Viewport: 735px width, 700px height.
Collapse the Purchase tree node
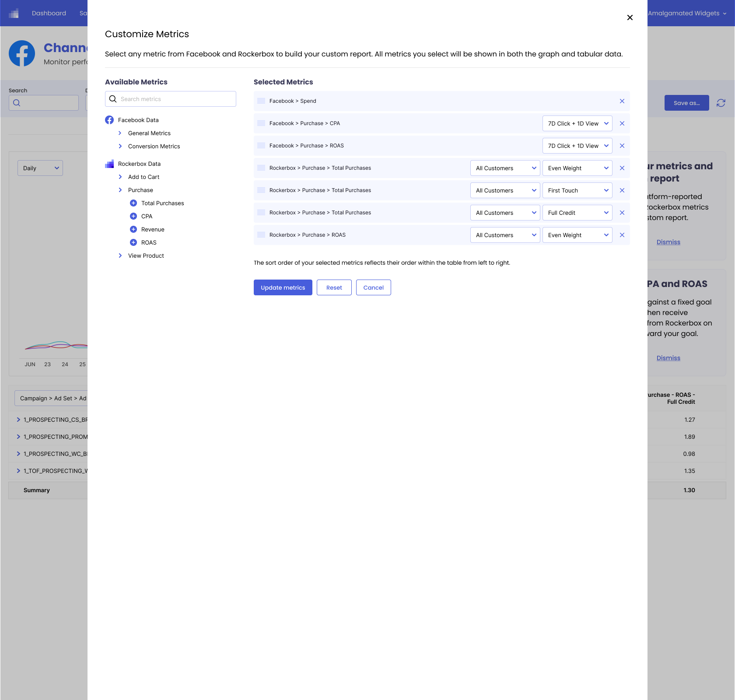coord(120,190)
